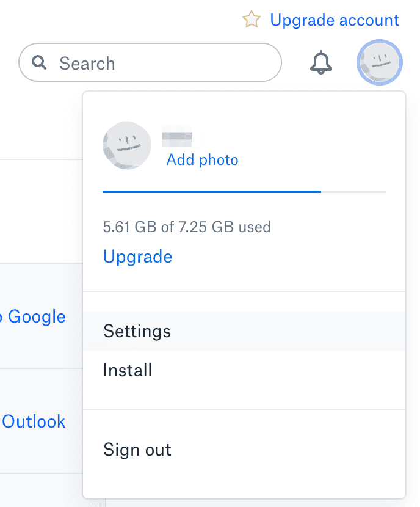Click the gray unused end of storage bar
Viewport: 420px width, 507px height.
click(354, 192)
